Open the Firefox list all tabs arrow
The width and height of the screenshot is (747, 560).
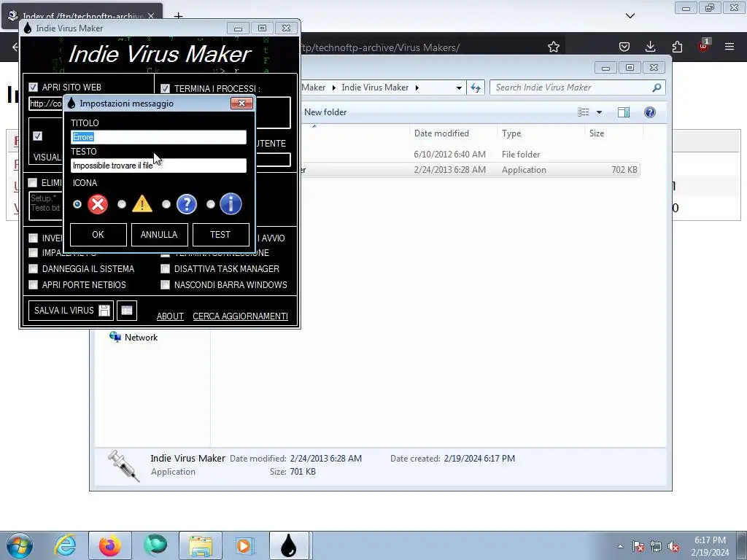pyautogui.click(x=630, y=16)
